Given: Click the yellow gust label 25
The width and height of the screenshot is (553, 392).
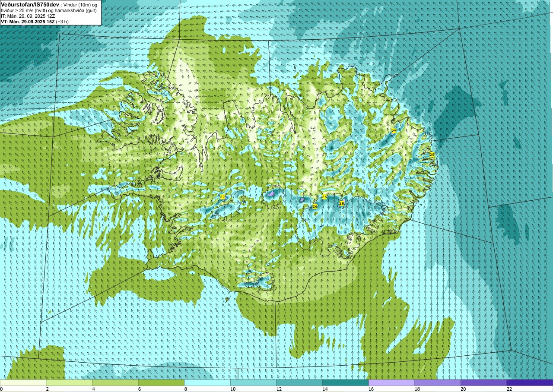Looking at the screenshot, I should pyautogui.click(x=394, y=131).
